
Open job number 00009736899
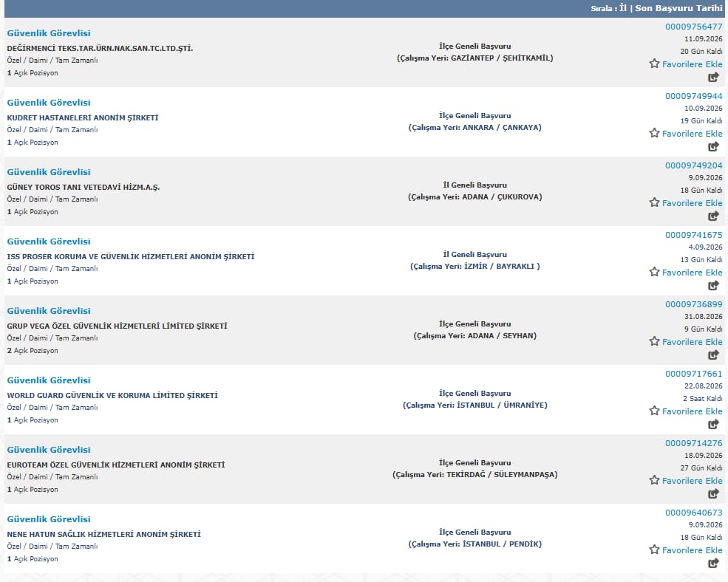(694, 304)
